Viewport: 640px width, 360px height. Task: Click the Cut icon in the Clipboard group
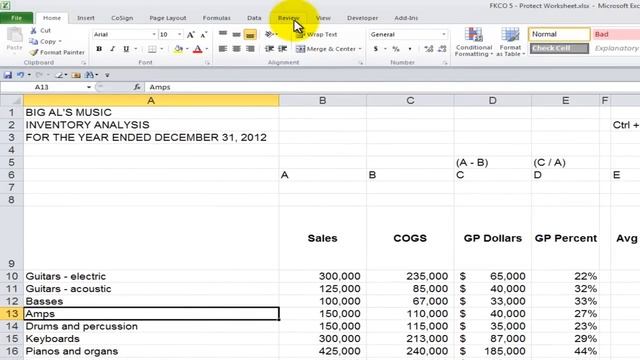tap(33, 30)
